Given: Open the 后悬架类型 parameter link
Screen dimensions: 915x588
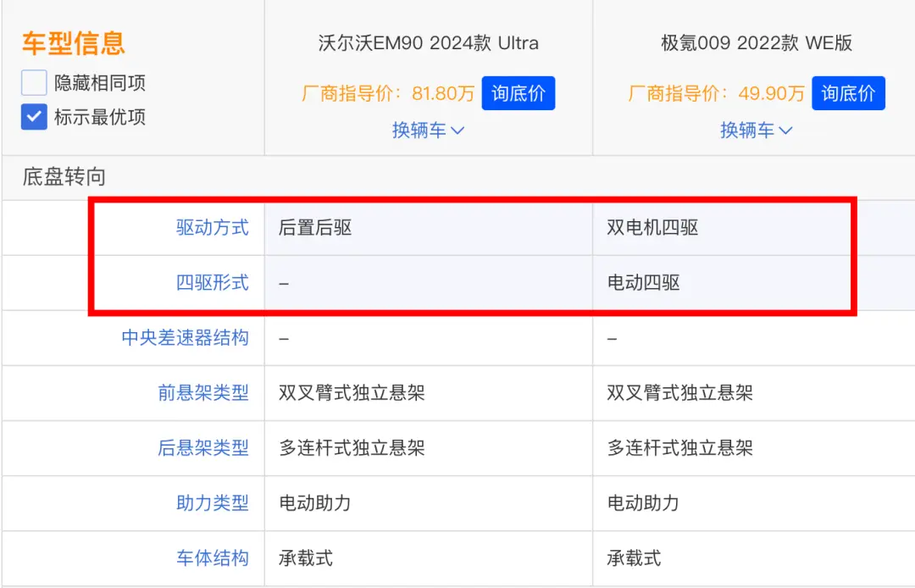Looking at the screenshot, I should point(203,447).
